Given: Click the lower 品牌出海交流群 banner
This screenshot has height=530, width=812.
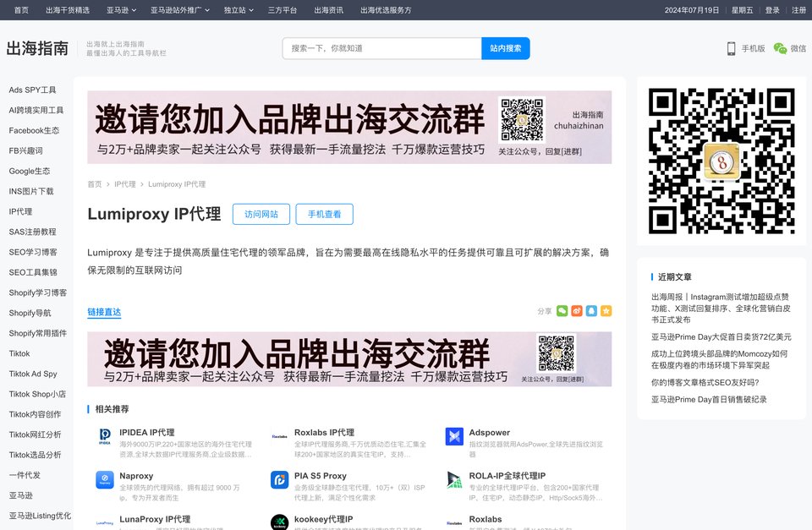Looking at the screenshot, I should coord(349,359).
